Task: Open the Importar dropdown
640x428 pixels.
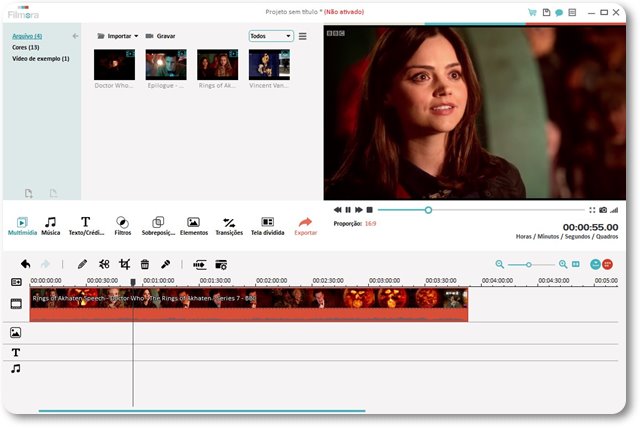Action: point(118,36)
